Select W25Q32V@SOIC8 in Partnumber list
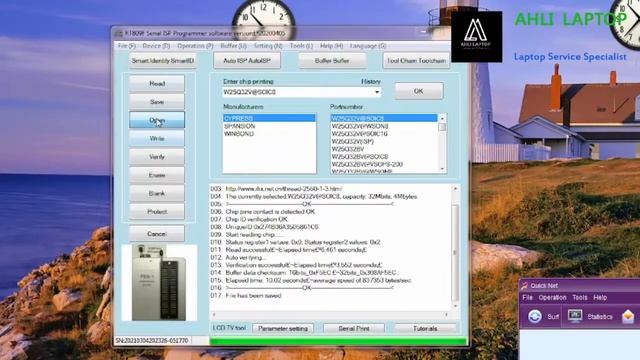This screenshot has width=640, height=360. (x=384, y=118)
